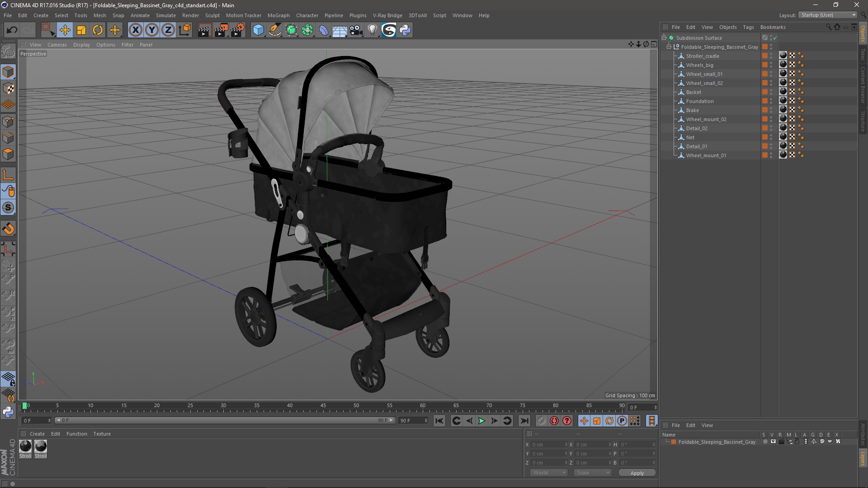
Task: Select the Move tool in top toolbar
Action: coord(65,30)
